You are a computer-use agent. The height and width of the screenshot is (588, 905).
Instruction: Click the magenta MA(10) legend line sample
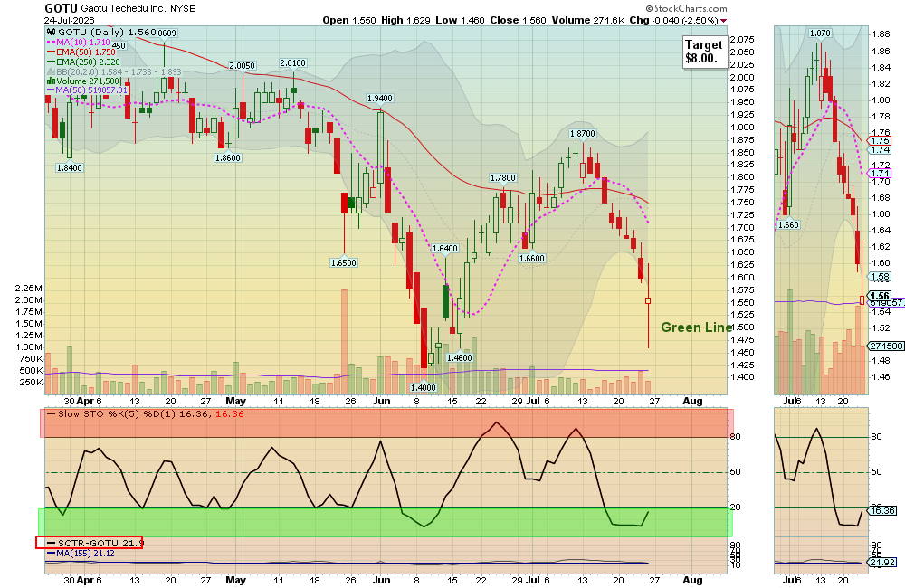click(x=51, y=43)
